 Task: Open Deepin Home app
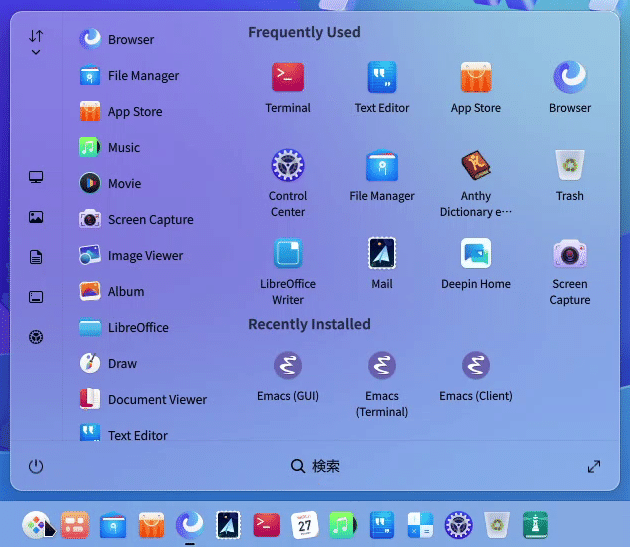[476, 263]
